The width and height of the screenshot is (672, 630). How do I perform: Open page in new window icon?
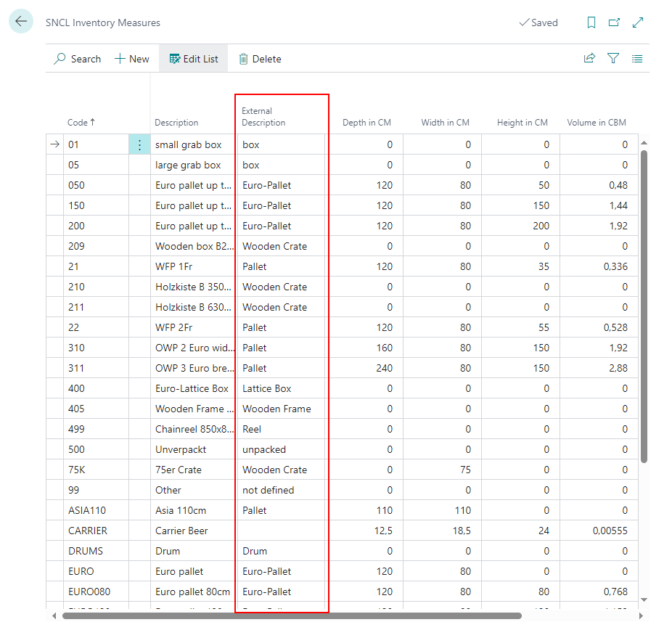(x=615, y=22)
